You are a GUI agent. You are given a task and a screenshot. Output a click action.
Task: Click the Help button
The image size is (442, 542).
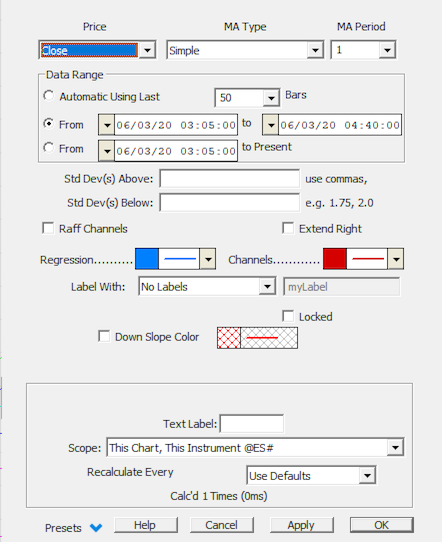(x=146, y=525)
